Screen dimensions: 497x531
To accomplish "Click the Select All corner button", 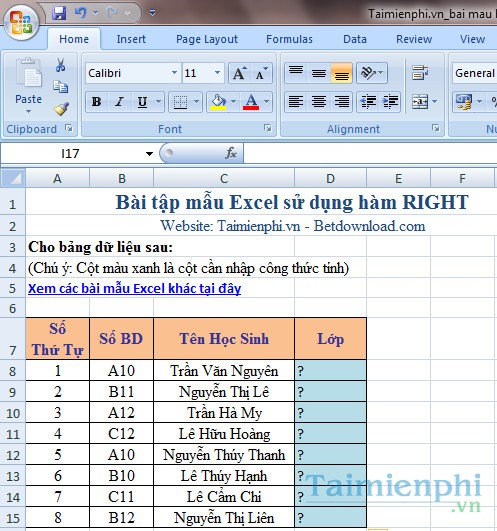I will tap(13, 178).
